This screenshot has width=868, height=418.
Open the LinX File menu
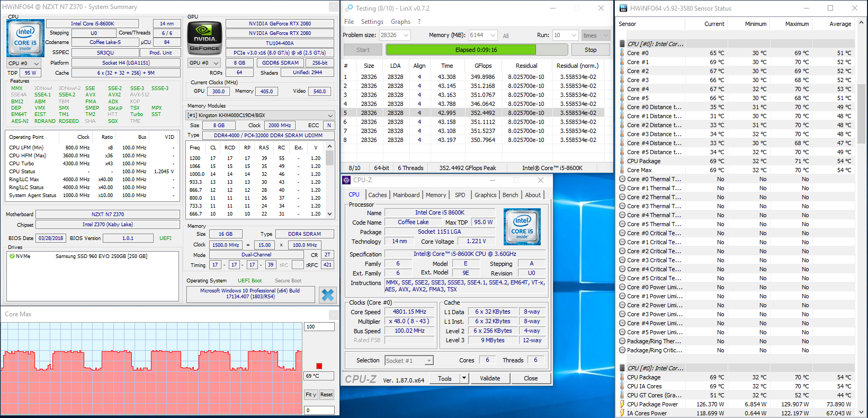pyautogui.click(x=349, y=22)
